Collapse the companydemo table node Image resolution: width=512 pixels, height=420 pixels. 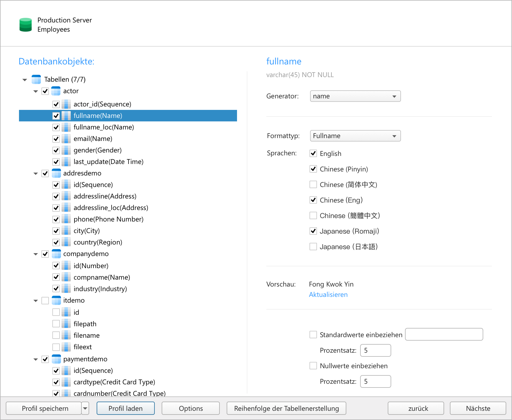(36, 254)
